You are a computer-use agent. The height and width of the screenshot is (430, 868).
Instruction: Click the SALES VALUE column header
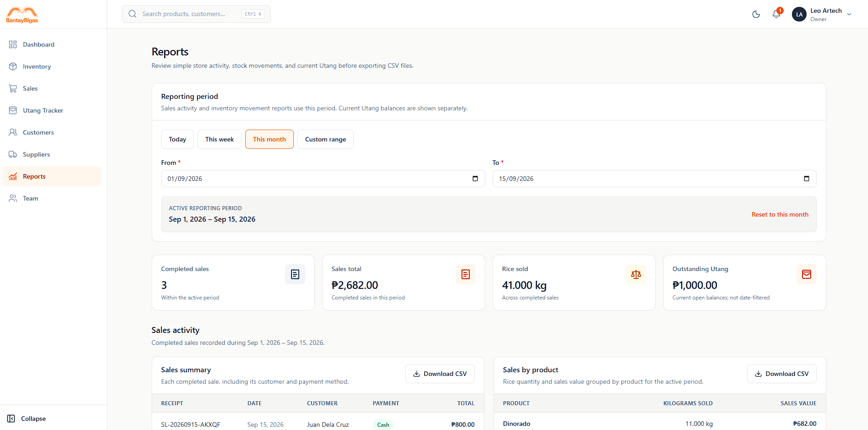[x=799, y=403]
